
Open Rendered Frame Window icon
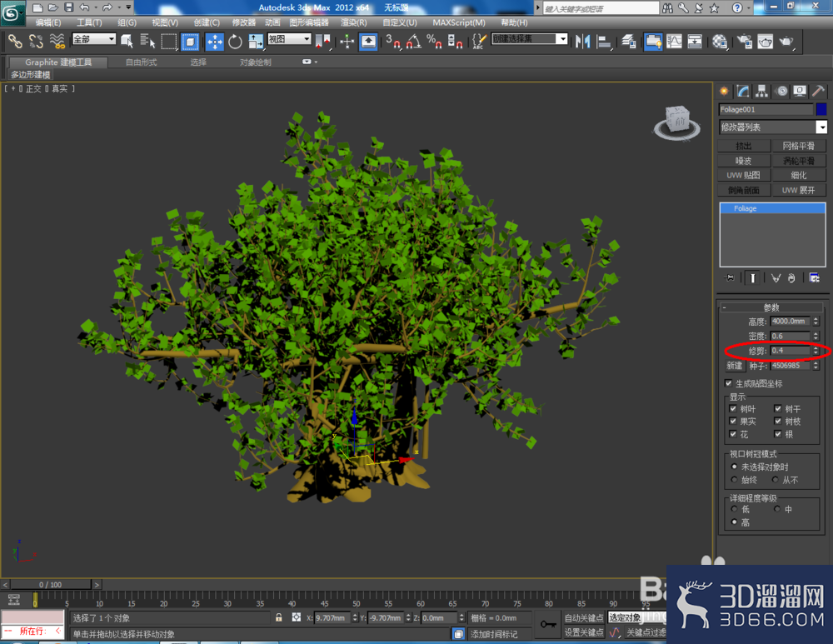pos(765,41)
